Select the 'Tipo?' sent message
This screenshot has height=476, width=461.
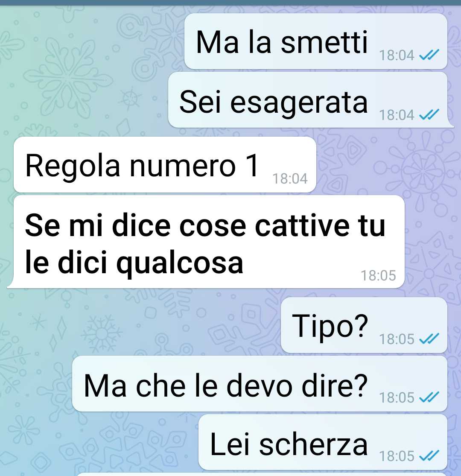[x=364, y=325]
